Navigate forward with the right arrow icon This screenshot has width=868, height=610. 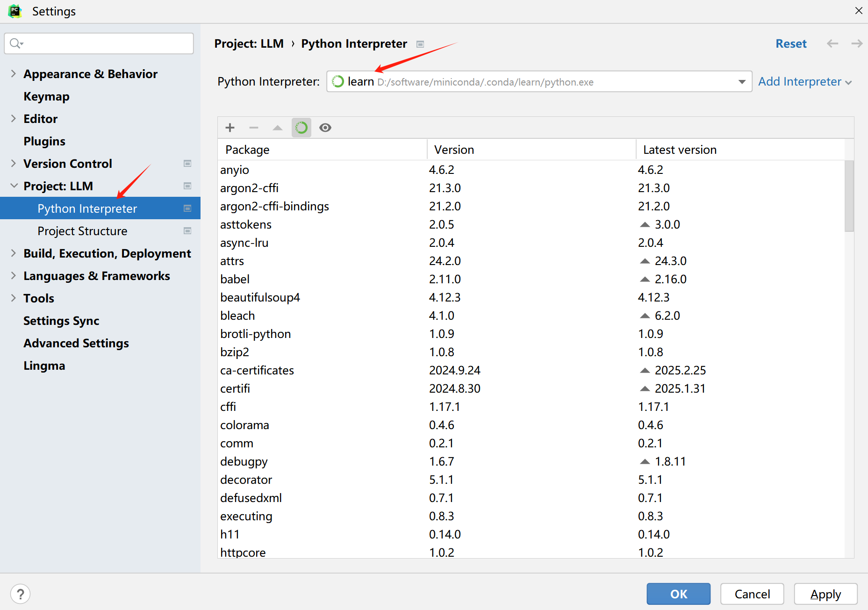point(857,43)
